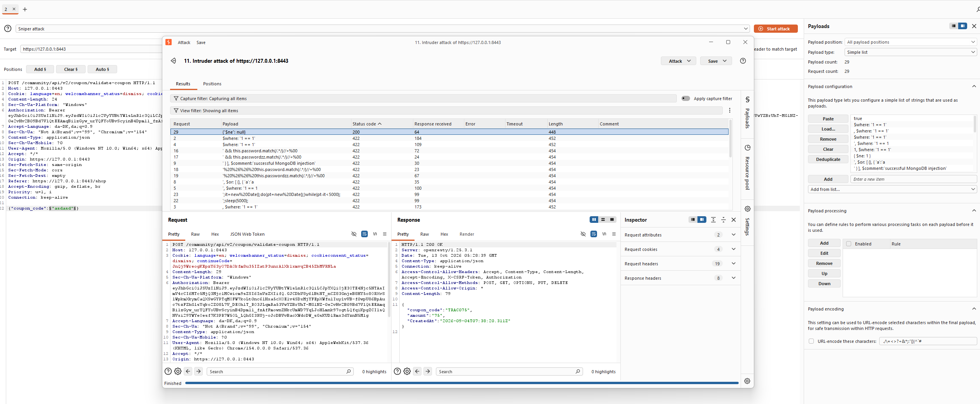Click the back arrow beside the attack title
This screenshot has height=404, width=980.
coord(174,61)
